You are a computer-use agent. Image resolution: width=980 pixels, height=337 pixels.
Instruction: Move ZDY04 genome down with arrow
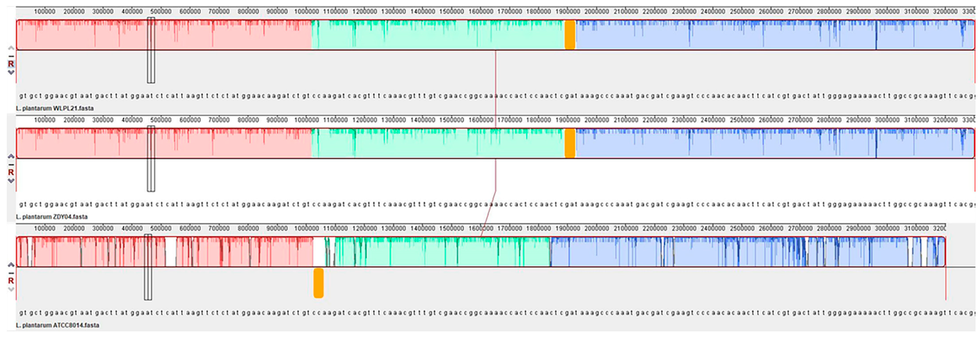coord(11,181)
